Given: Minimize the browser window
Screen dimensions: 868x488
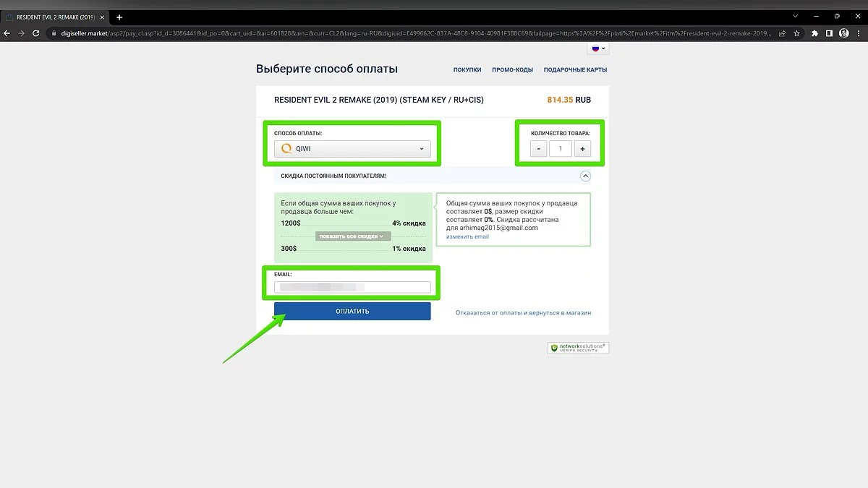Looking at the screenshot, I should (x=817, y=16).
